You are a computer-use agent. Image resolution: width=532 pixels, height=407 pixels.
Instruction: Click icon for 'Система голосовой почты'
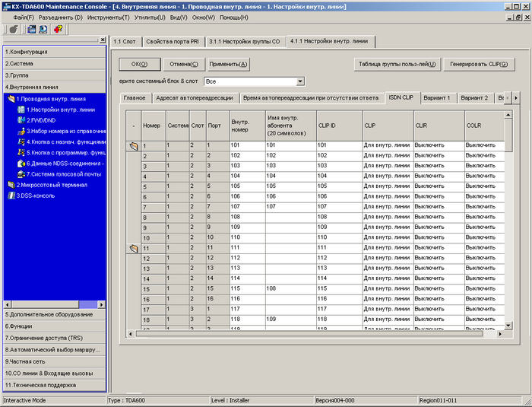21,173
